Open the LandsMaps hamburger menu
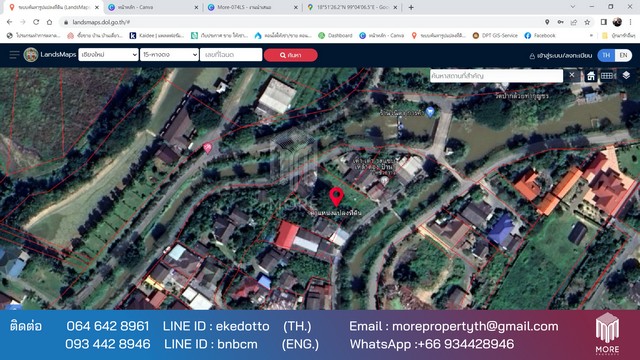This screenshot has width=640, height=360. [14, 55]
